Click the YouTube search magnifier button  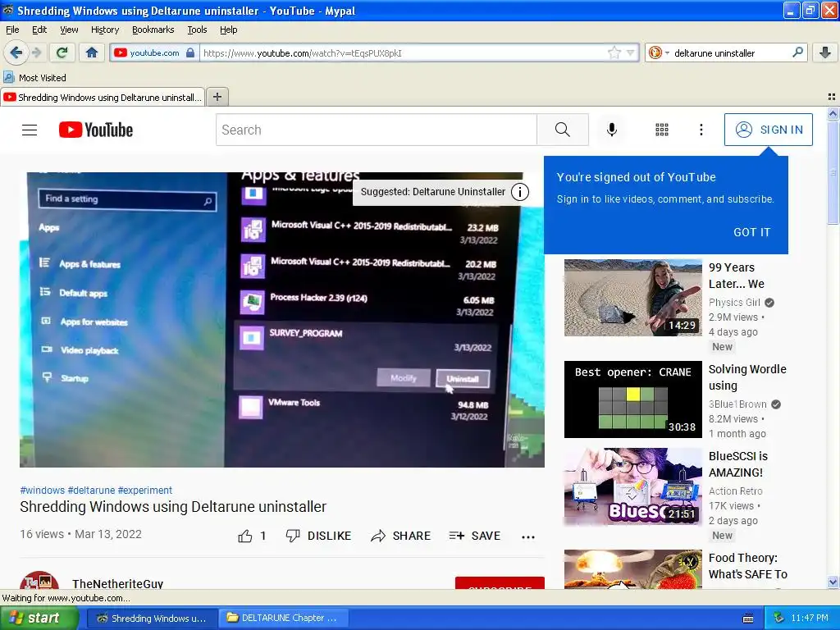pos(563,130)
